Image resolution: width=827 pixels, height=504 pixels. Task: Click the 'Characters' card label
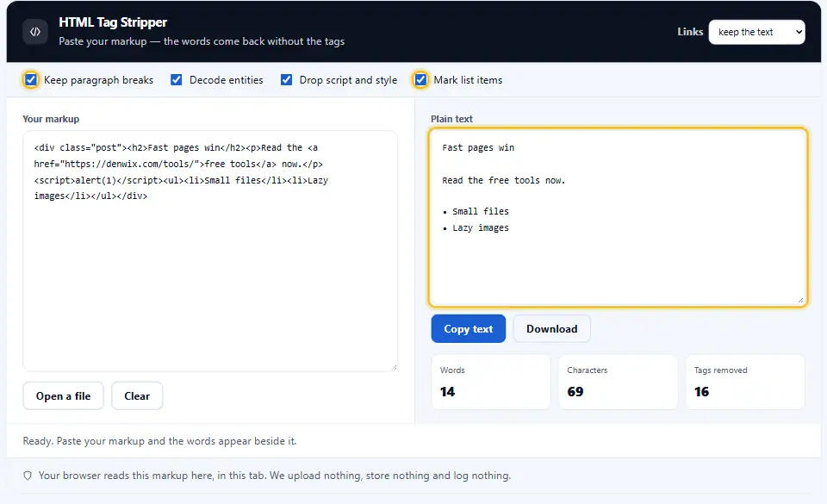[588, 370]
